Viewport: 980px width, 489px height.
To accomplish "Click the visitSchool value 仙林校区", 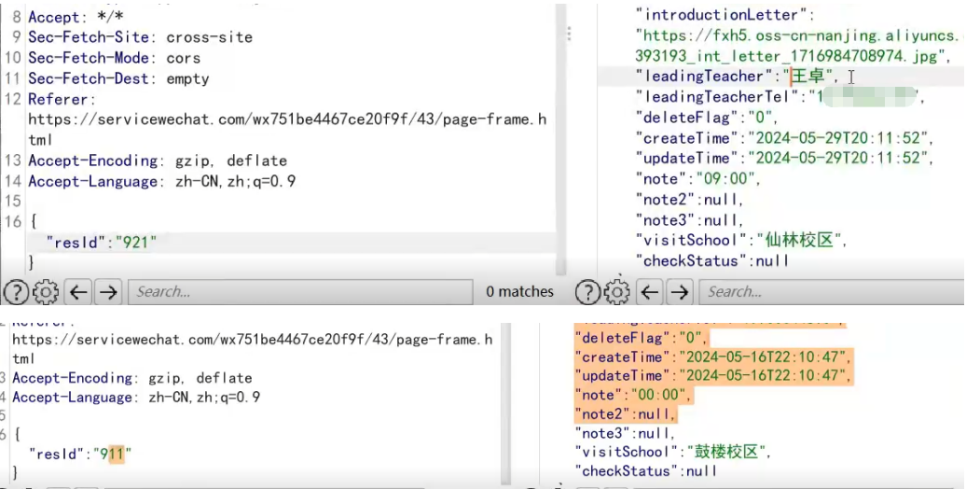I will 794,240.
